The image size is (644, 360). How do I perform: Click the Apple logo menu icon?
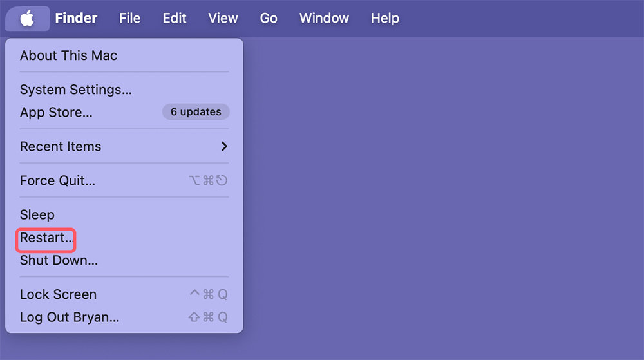(27, 18)
